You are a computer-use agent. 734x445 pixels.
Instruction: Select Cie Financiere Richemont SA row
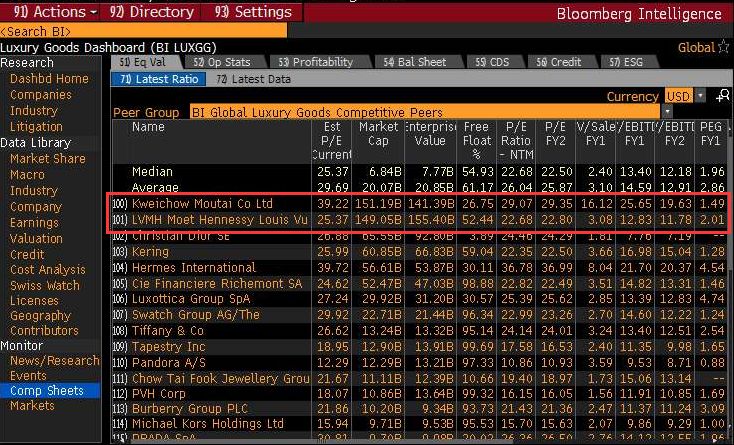coord(419,284)
